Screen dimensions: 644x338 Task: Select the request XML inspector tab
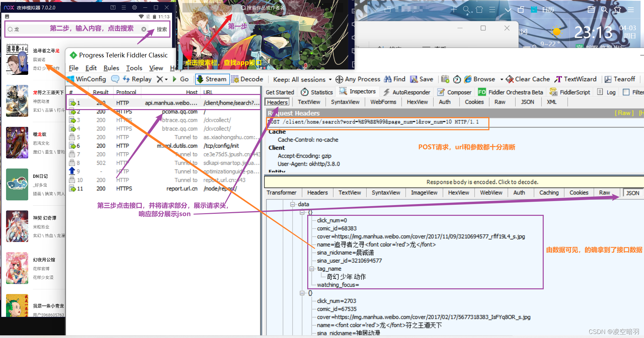(x=551, y=102)
